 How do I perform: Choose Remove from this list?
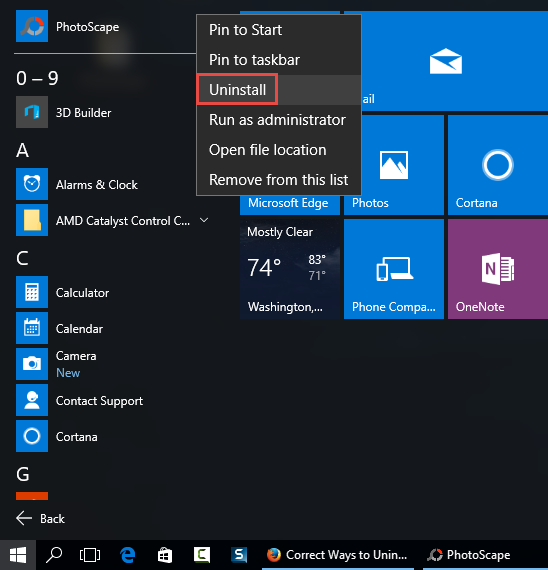(x=279, y=180)
